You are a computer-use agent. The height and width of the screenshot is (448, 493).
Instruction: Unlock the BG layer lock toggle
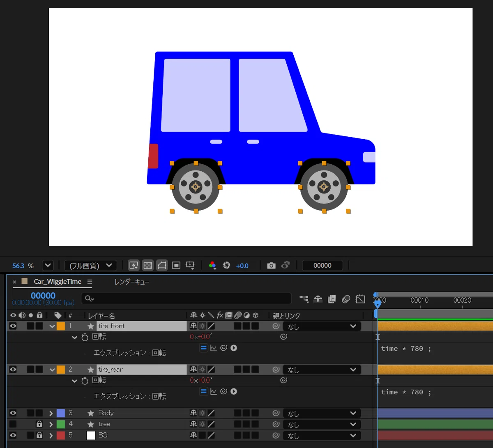pyautogui.click(x=39, y=435)
